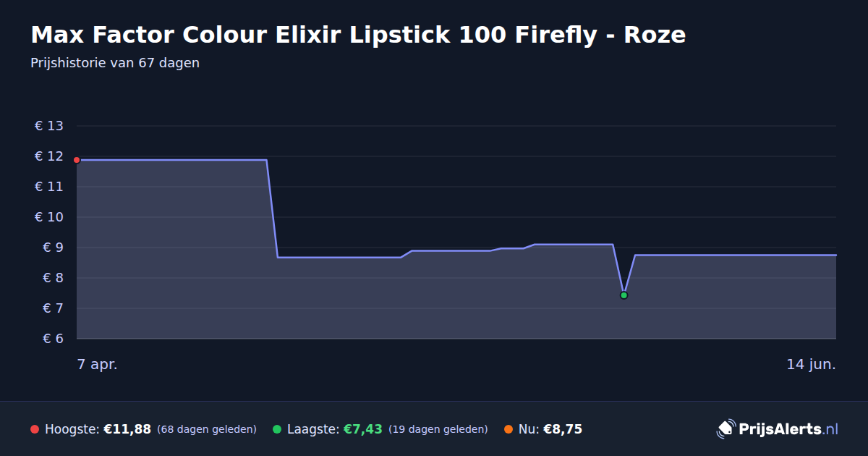Click the red dot beside Hoogste
868x456 pixels.
(x=35, y=429)
